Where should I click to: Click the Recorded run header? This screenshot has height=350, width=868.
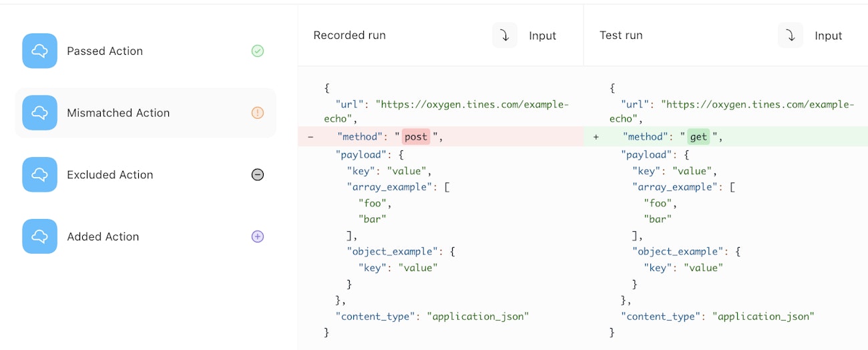coord(349,35)
